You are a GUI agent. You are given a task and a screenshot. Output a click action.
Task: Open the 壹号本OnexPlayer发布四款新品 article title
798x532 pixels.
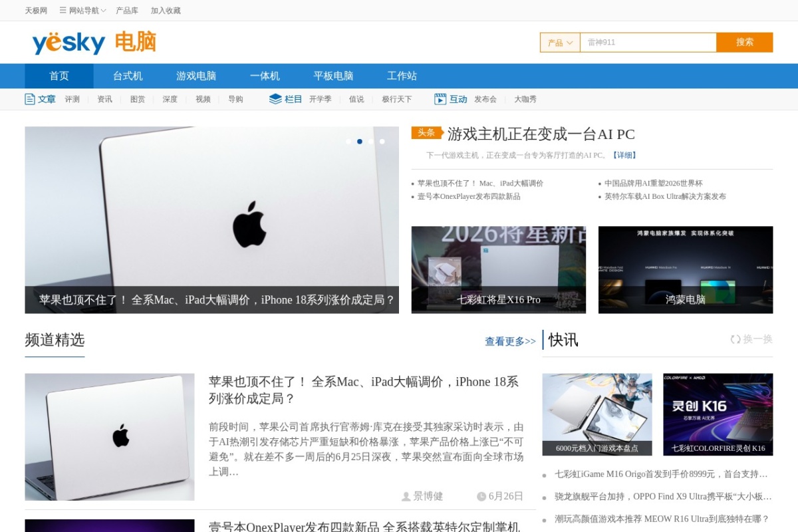[364, 527]
